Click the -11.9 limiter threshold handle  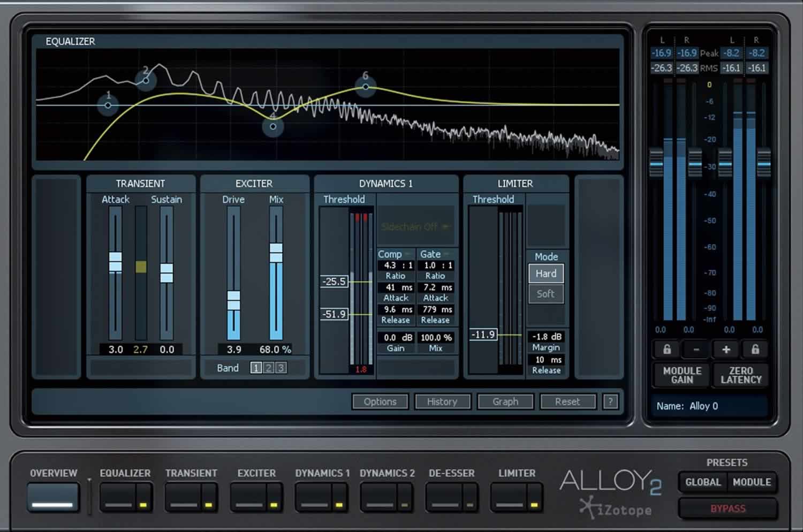click(483, 335)
